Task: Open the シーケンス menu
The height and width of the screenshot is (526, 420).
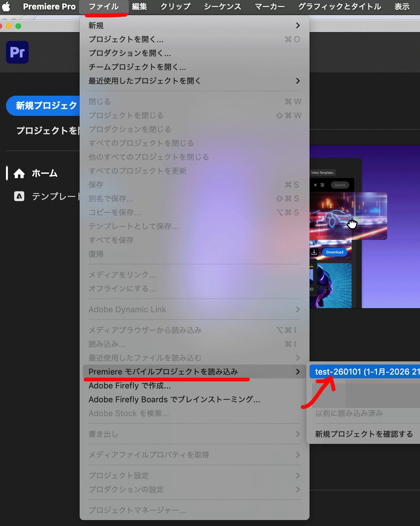Action: (x=223, y=7)
